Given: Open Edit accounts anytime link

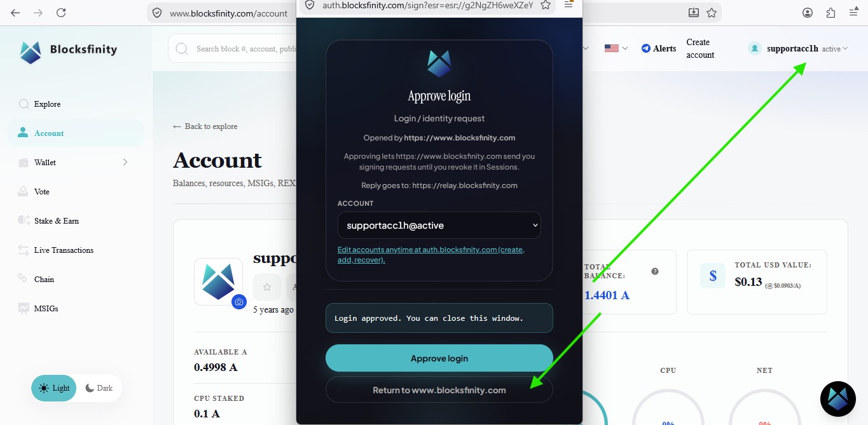Looking at the screenshot, I should point(431,255).
